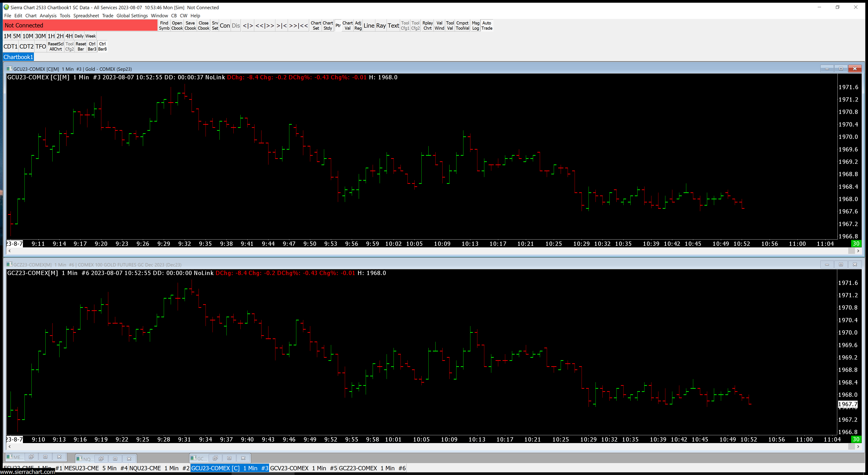This screenshot has width=868, height=475.
Task: Click the >|< compress bar spacing button
Action: click(281, 26)
